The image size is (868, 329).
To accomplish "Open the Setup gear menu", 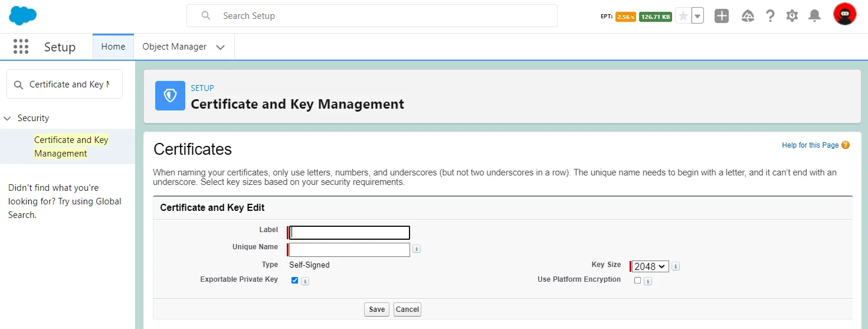I will click(792, 16).
